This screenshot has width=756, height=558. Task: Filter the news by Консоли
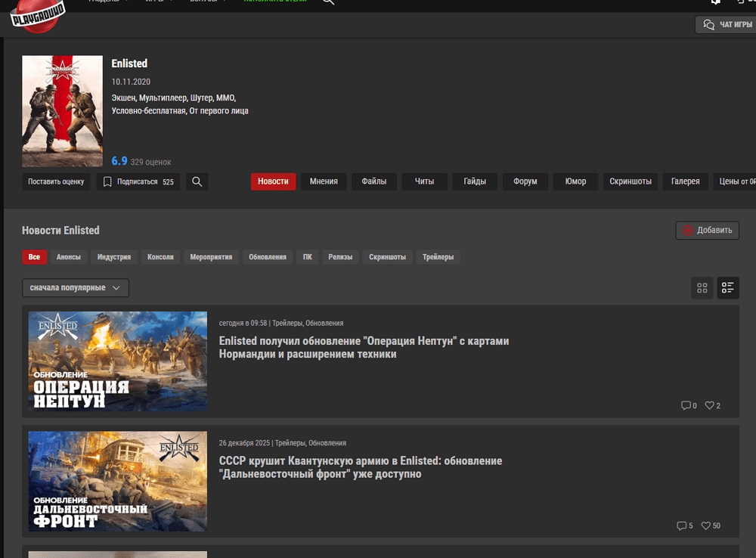(160, 257)
